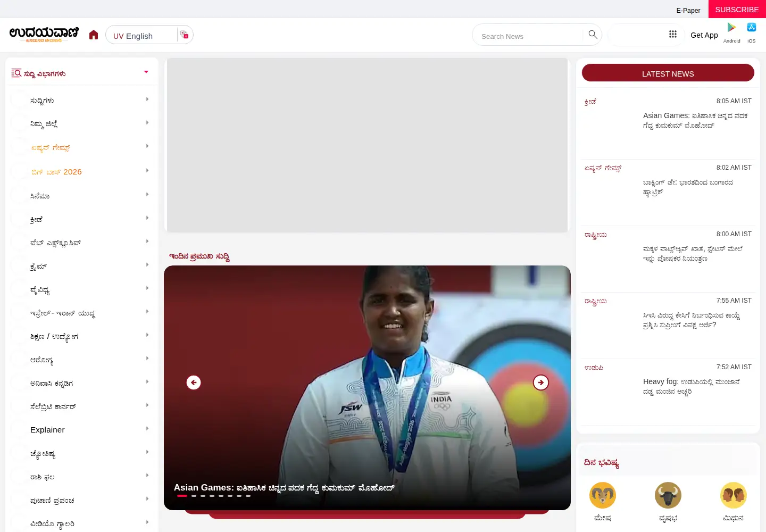Read the Heavy fog Udupi headline
Screen dimensions: 766x532
tap(692, 386)
